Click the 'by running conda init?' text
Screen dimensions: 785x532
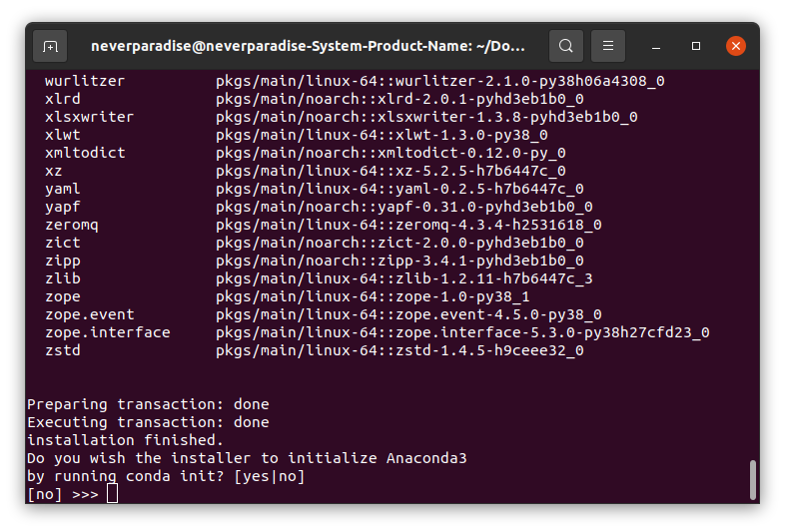point(125,476)
